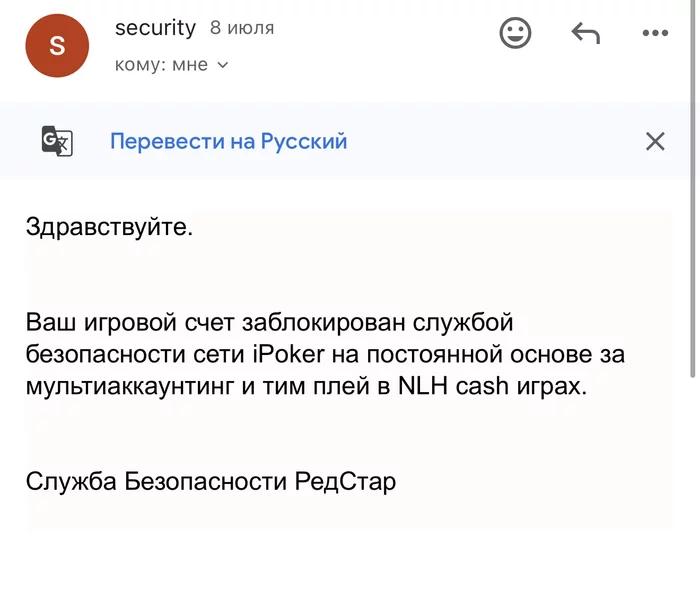
Task: Click the '8 июля' date label
Action: (242, 28)
